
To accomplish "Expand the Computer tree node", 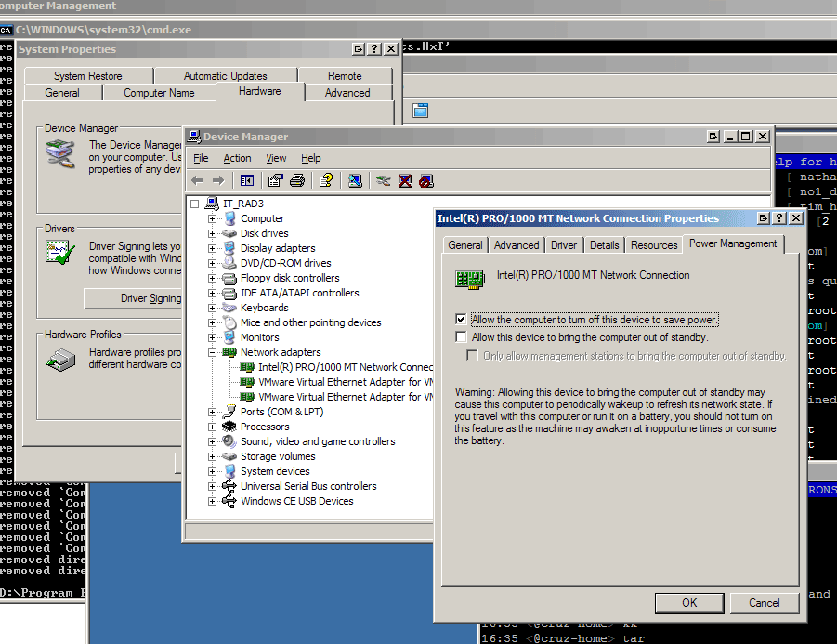I will [213, 218].
